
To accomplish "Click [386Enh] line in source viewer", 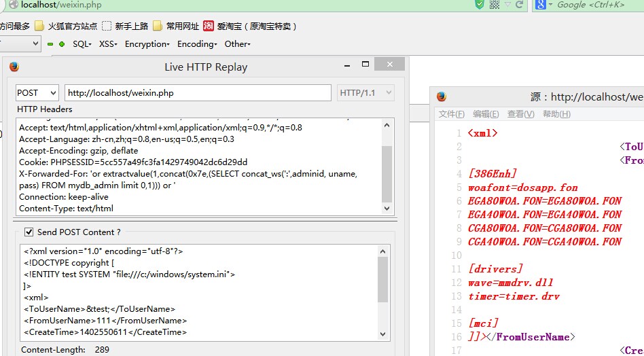I will click(x=492, y=174).
